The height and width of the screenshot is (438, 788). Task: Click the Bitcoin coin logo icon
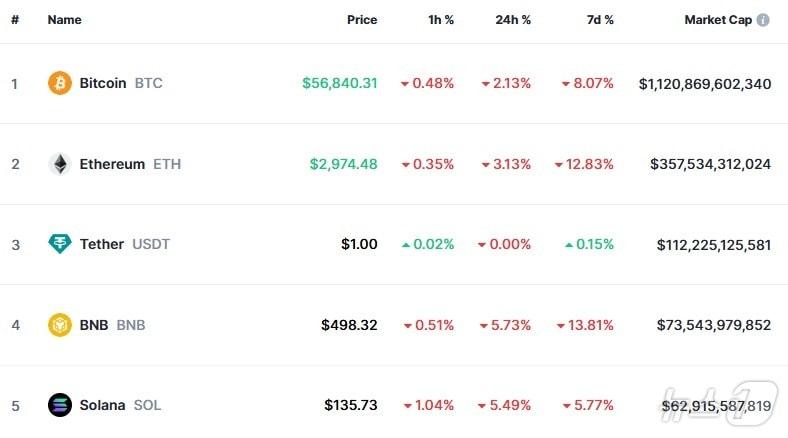coord(60,83)
